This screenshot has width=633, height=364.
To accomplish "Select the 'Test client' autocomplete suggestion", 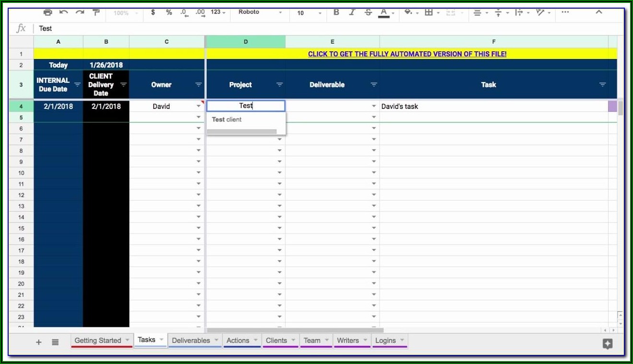I will tap(227, 119).
